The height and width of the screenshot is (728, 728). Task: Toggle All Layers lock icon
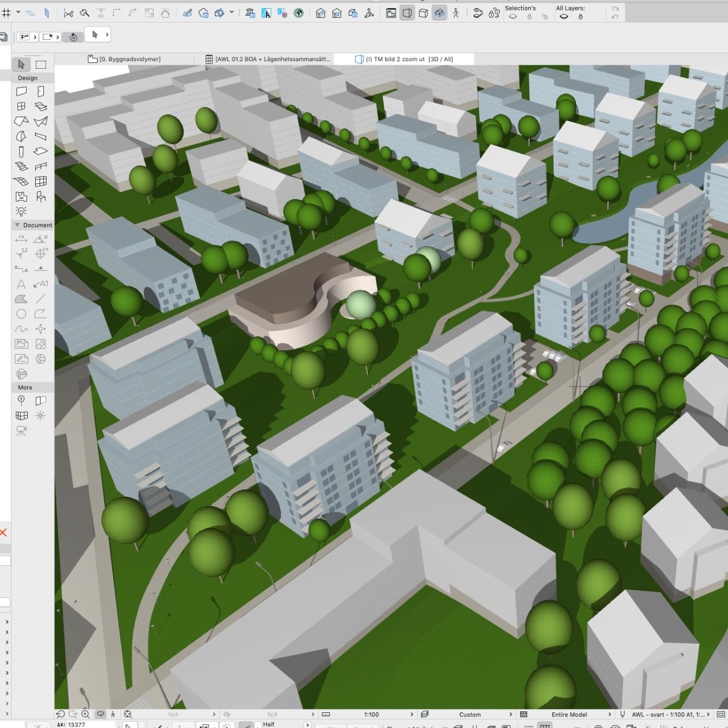(581, 17)
